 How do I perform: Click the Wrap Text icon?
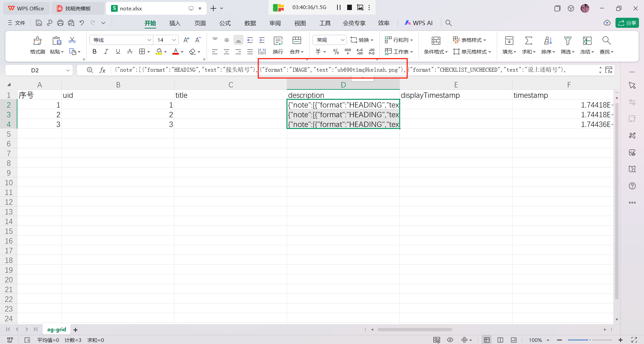coord(278,41)
